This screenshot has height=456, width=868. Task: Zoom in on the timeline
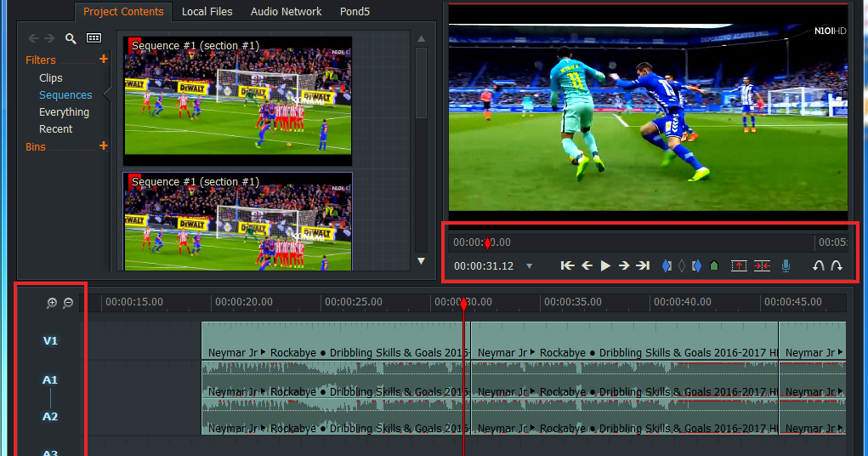coord(52,303)
